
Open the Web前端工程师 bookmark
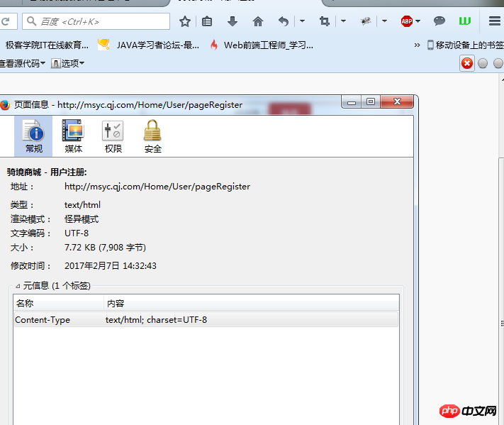click(262, 45)
